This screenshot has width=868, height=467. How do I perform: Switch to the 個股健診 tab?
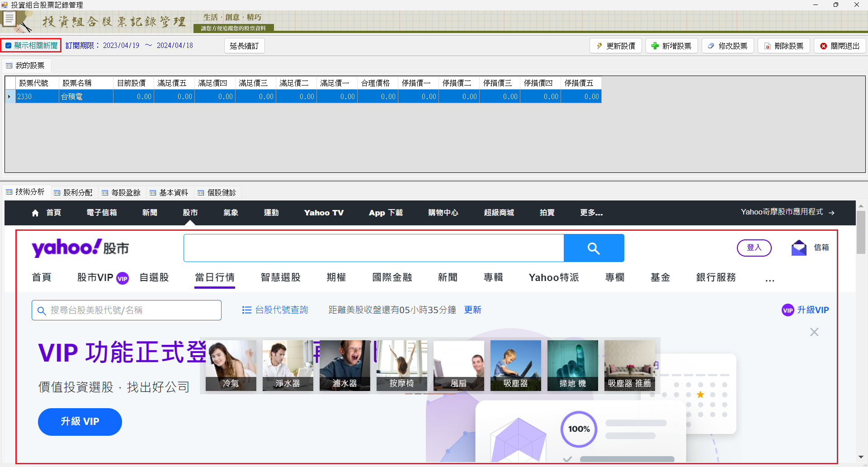(x=217, y=192)
